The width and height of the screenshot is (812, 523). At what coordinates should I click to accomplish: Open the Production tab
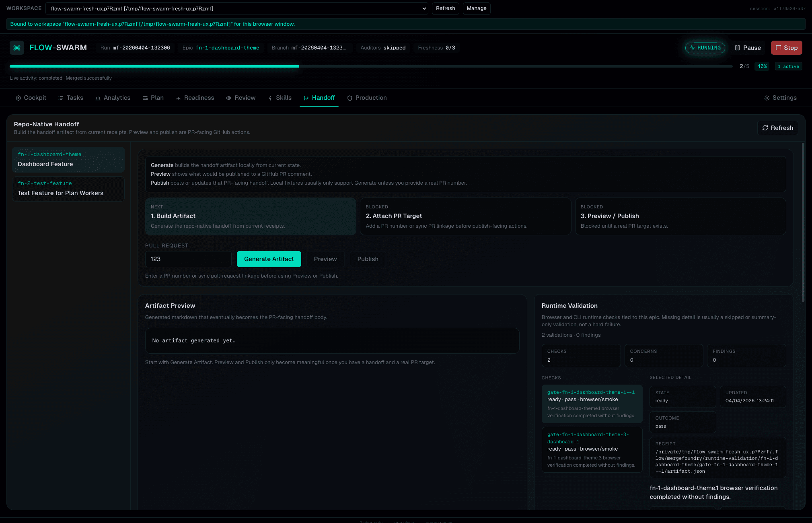tap(367, 98)
